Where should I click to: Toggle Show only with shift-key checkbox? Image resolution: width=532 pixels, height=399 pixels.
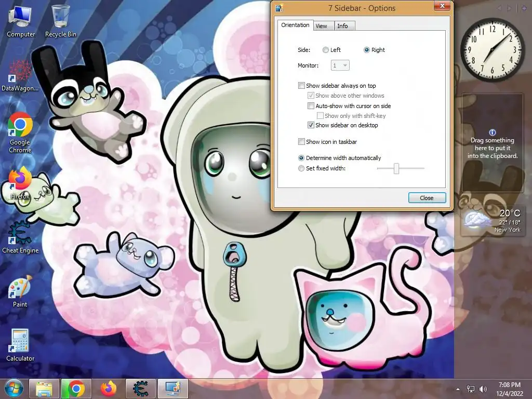coord(320,115)
